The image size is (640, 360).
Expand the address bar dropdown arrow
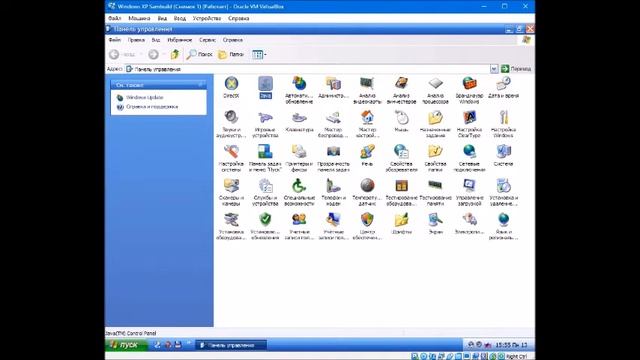tap(494, 69)
